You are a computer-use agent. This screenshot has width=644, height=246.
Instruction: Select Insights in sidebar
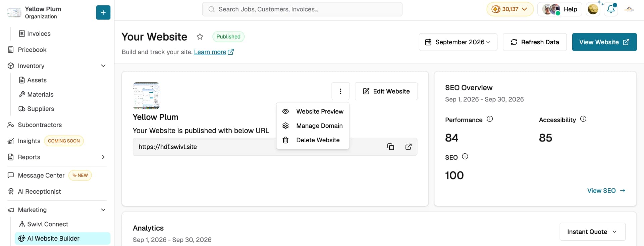(29, 141)
